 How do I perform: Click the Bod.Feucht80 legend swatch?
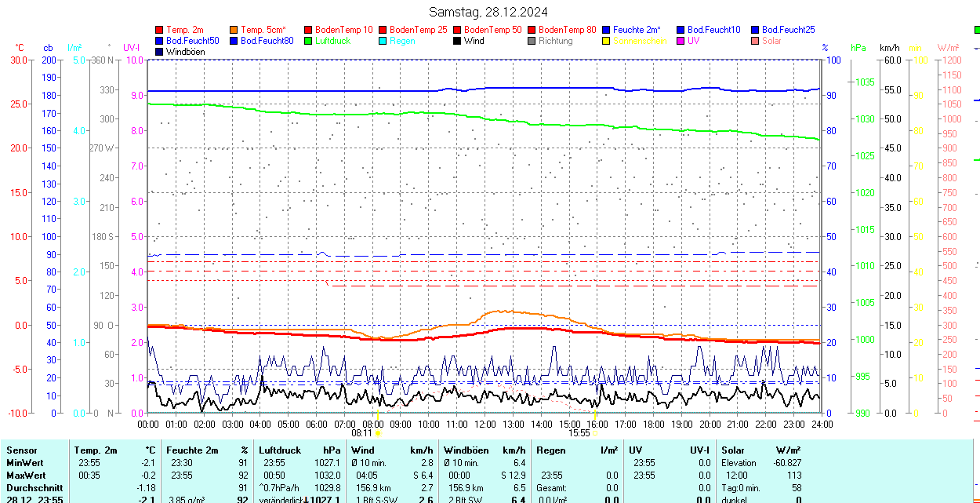coord(234,41)
